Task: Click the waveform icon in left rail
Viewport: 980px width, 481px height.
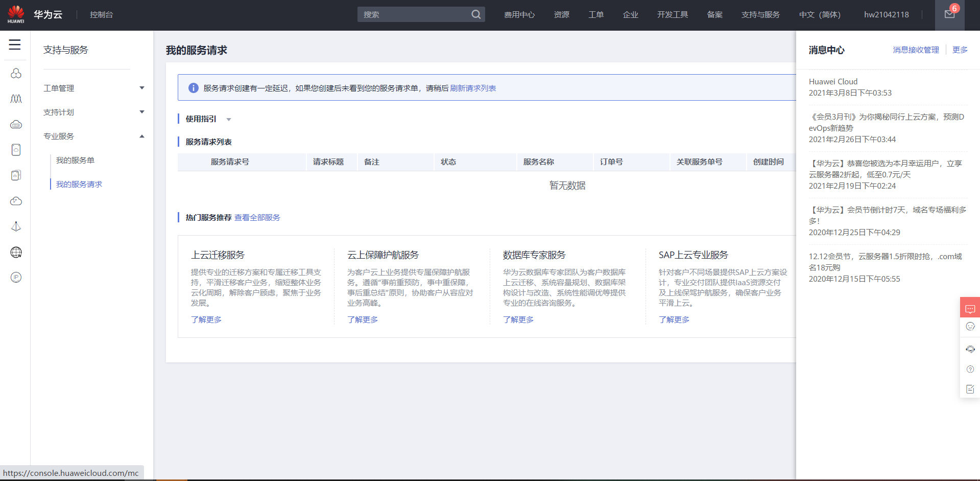Action: tap(16, 99)
